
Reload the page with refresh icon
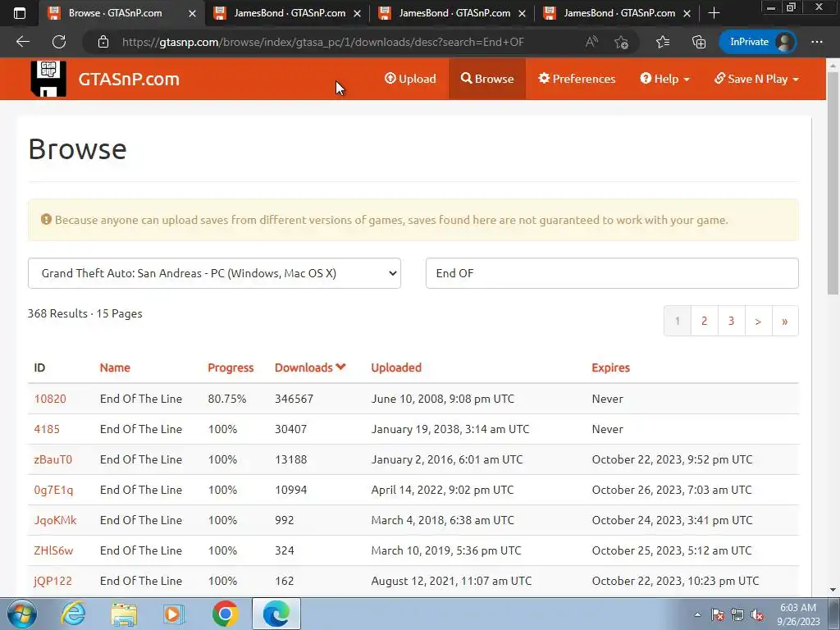point(59,42)
